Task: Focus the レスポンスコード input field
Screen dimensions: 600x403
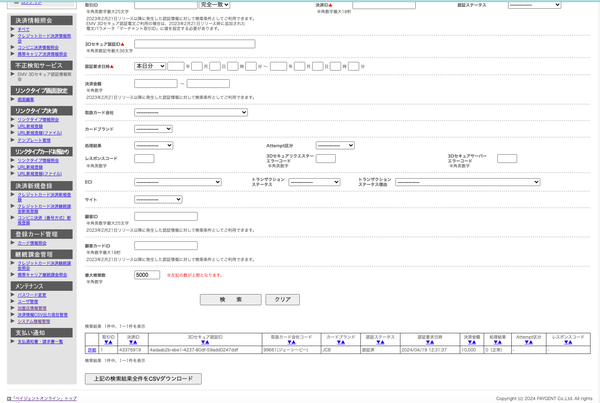Action: tap(144, 158)
